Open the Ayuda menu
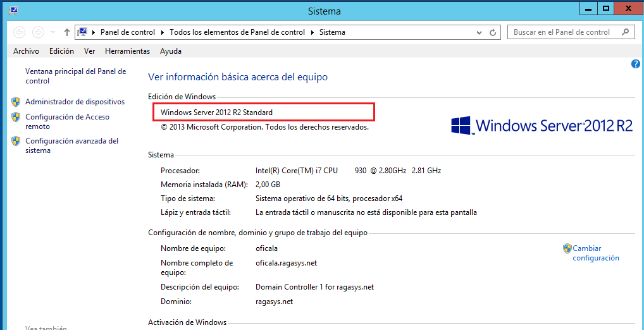 click(171, 51)
